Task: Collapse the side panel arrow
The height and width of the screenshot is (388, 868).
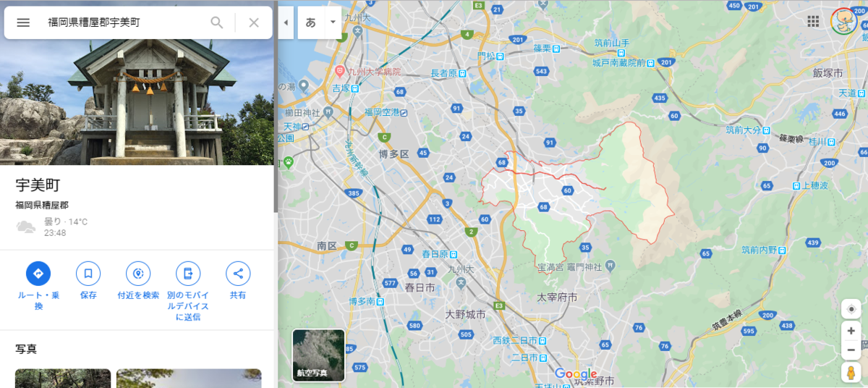Action: (x=286, y=22)
